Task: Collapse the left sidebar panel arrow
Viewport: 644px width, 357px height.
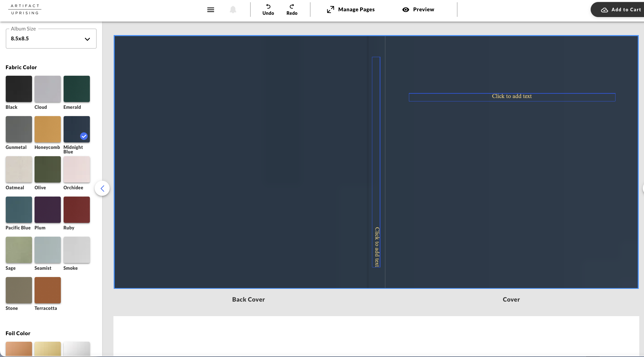Action: tap(102, 188)
